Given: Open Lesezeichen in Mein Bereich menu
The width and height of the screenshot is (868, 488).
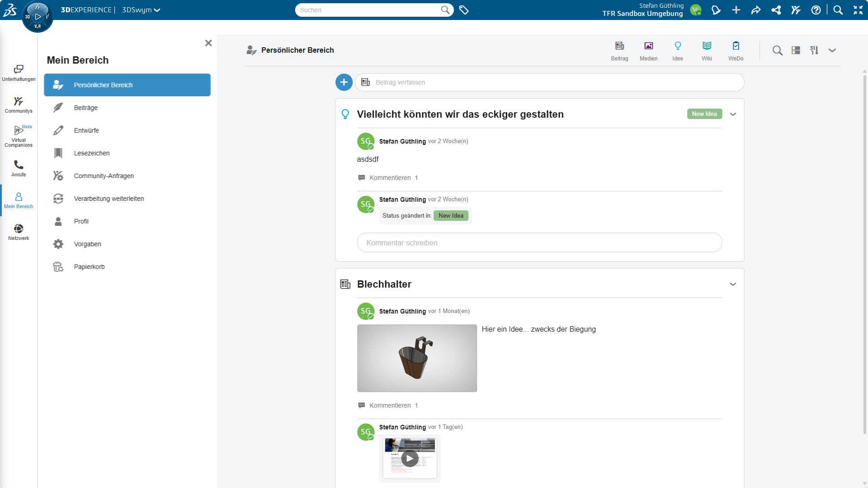Looking at the screenshot, I should (92, 153).
